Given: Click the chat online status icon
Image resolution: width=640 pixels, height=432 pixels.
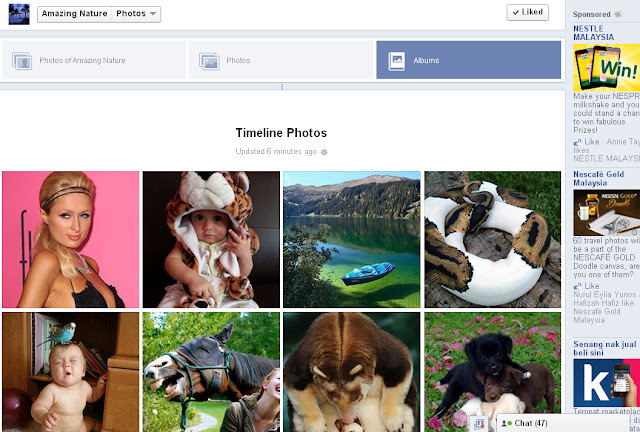Looking at the screenshot, I should coord(507,423).
